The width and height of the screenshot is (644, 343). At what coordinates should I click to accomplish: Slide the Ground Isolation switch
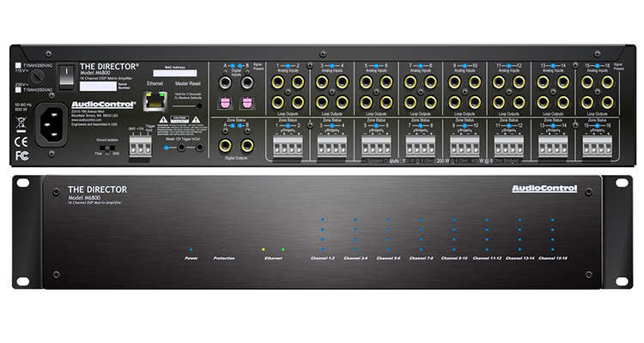point(107,147)
